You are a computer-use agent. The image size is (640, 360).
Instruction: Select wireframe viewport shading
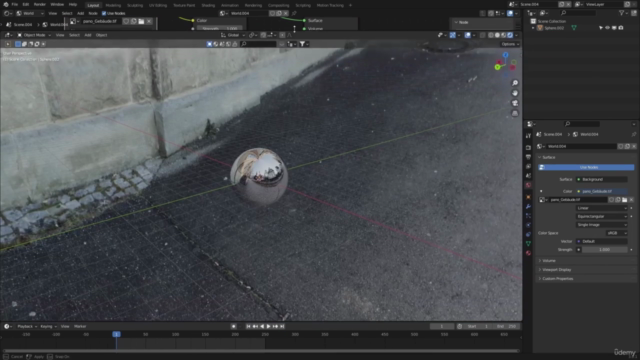tap(491, 35)
